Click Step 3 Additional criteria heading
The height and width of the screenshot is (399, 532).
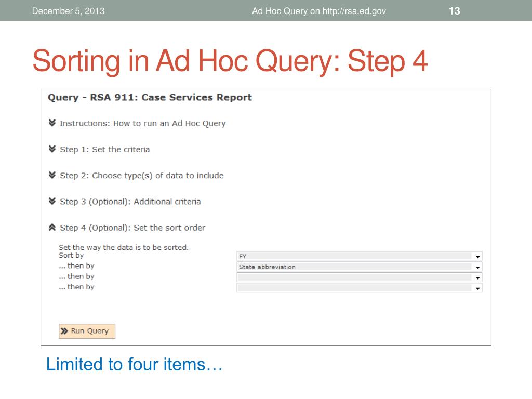pyautogui.click(x=130, y=202)
